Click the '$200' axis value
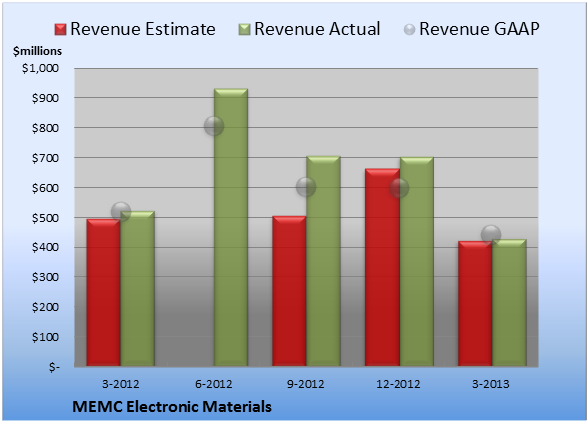The image size is (588, 422). click(45, 307)
